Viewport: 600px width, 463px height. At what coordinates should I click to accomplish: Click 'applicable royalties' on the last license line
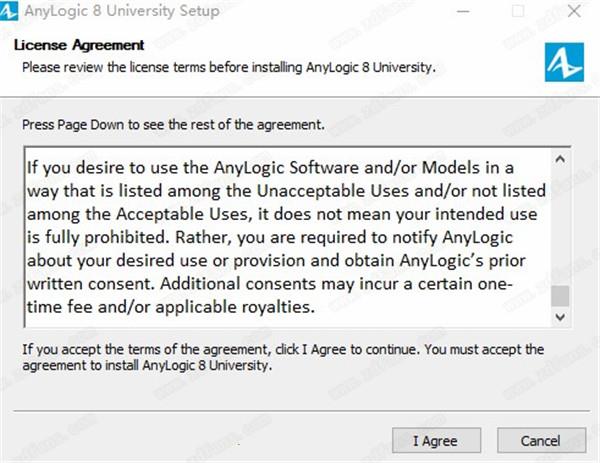[235, 307]
